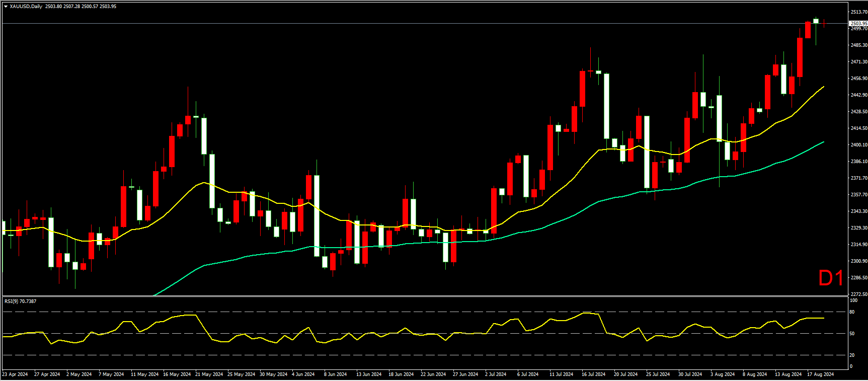Viewport: 868px width, 381px height.
Task: Open the one-click trading arrow beside XAUUSD
Action: point(6,7)
